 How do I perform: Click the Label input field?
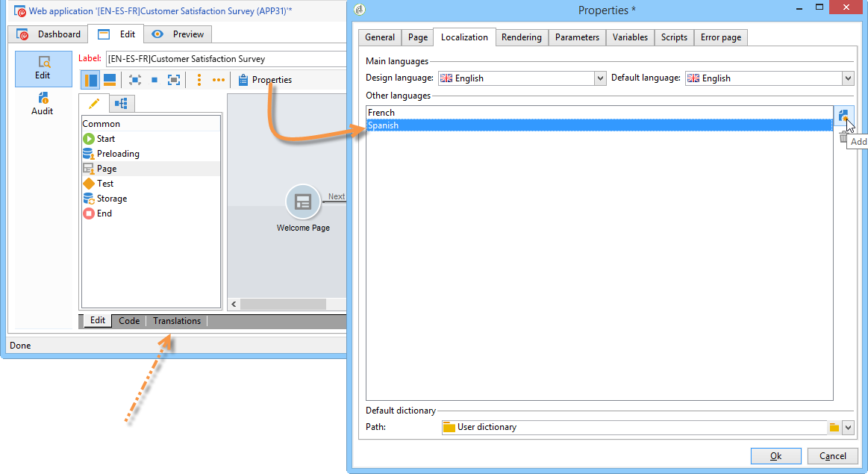226,59
